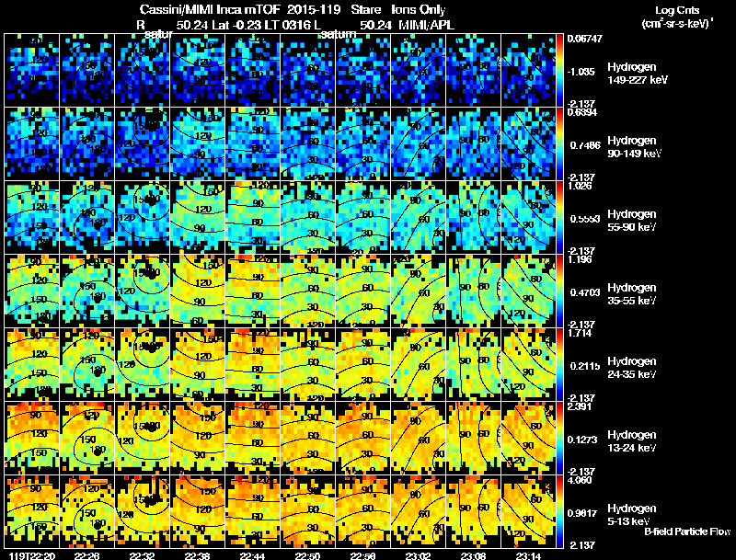Click the colorbar value '0.9817'

coord(582,513)
